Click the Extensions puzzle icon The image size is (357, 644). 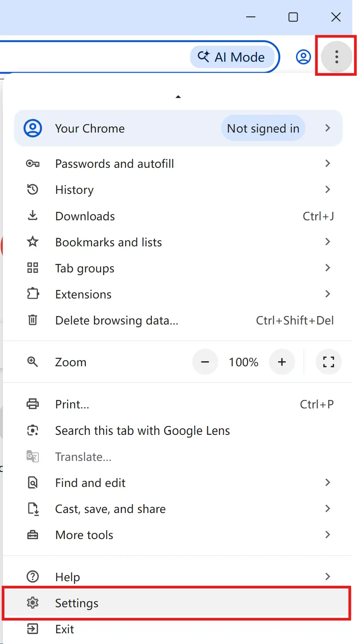tap(33, 294)
